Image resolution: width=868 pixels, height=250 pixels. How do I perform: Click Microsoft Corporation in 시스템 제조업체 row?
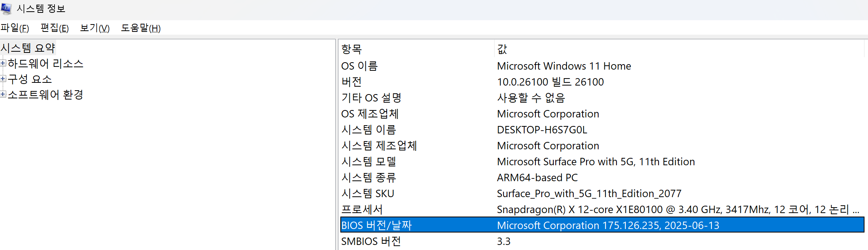548,145
